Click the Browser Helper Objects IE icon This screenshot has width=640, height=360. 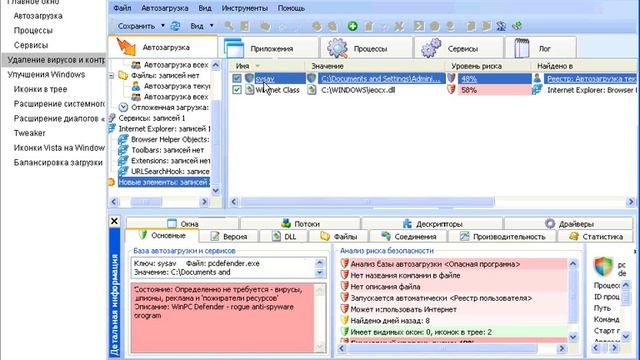pos(123,139)
